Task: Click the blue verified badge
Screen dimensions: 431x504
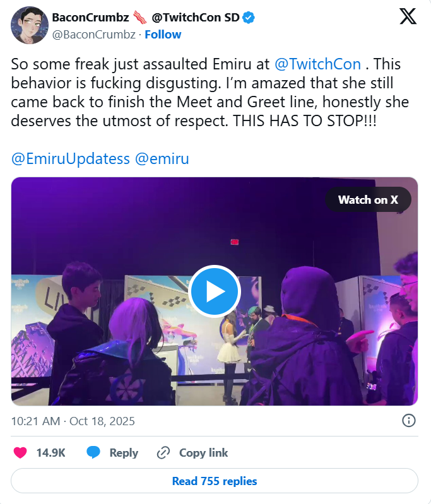Action: click(x=250, y=18)
